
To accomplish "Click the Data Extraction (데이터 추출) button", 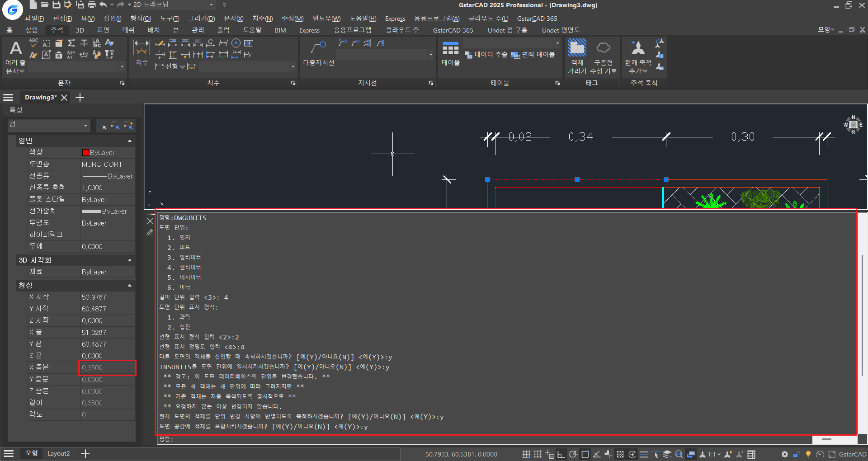I will click(x=486, y=55).
